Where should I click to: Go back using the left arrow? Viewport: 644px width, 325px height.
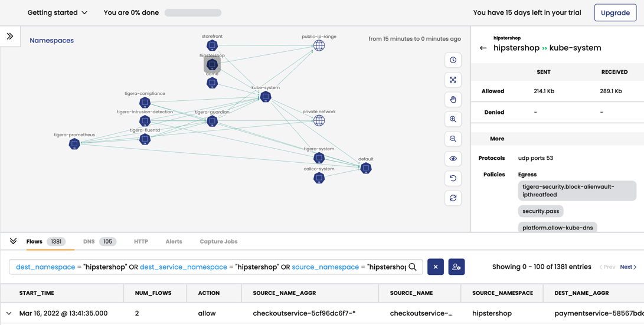coord(483,48)
